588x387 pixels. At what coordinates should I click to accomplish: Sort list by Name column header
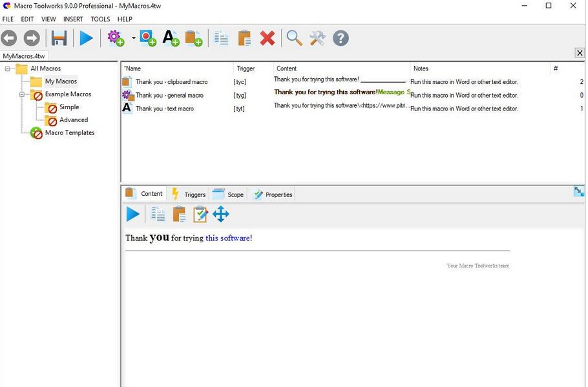tap(177, 68)
